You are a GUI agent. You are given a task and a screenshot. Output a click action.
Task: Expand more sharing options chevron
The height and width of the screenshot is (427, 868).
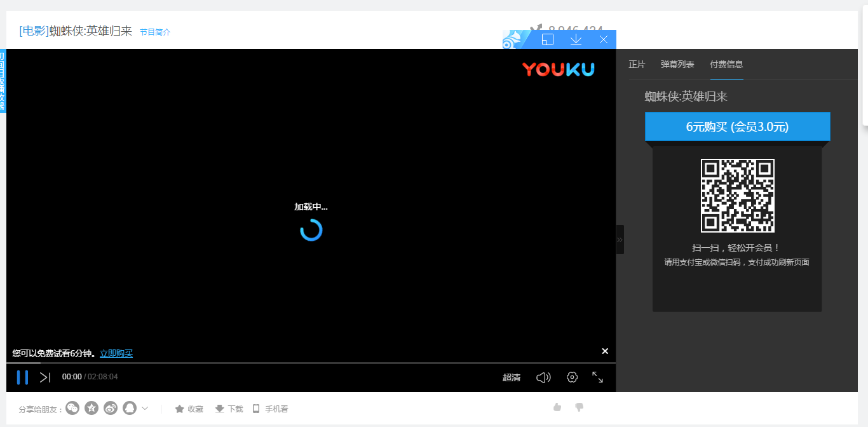[x=145, y=408]
